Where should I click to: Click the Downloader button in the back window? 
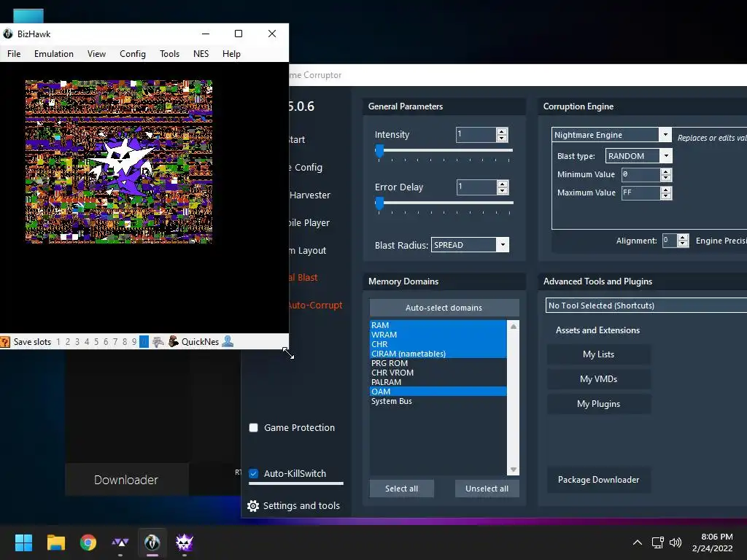click(126, 480)
